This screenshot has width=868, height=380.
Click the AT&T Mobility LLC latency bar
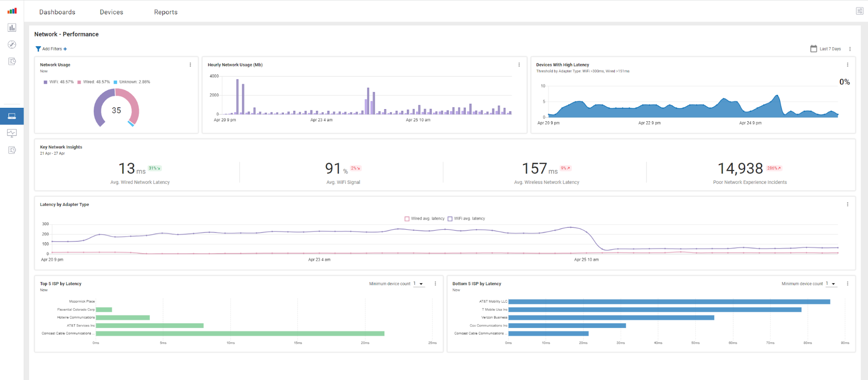(669, 302)
